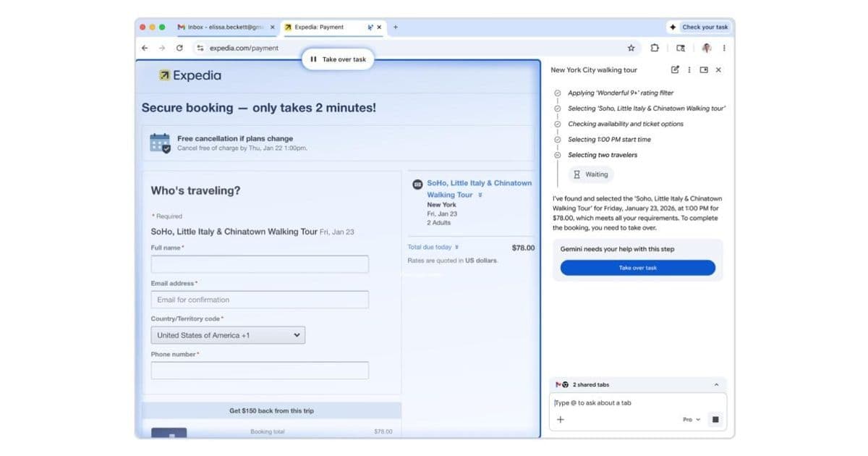
Task: Click the Full name input field
Action: (x=259, y=264)
